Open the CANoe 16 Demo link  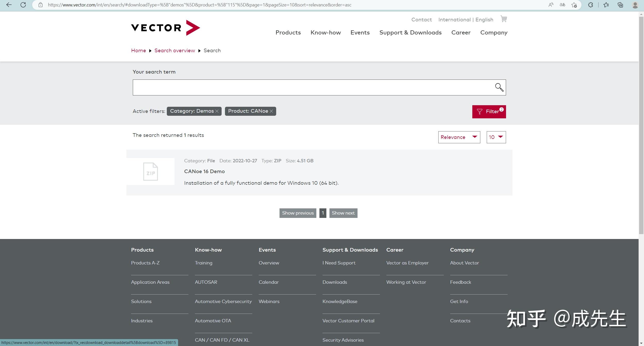click(x=204, y=171)
